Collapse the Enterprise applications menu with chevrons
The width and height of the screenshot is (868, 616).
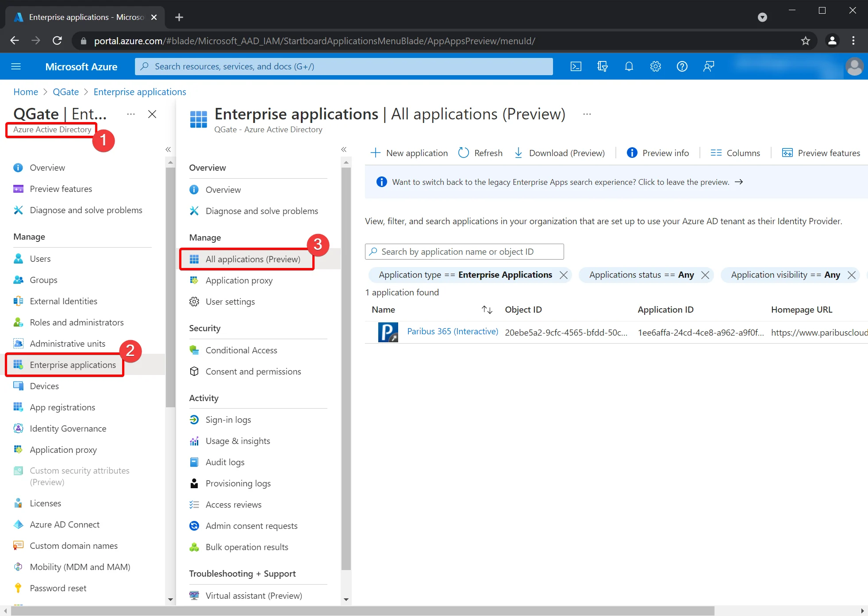[x=344, y=149]
